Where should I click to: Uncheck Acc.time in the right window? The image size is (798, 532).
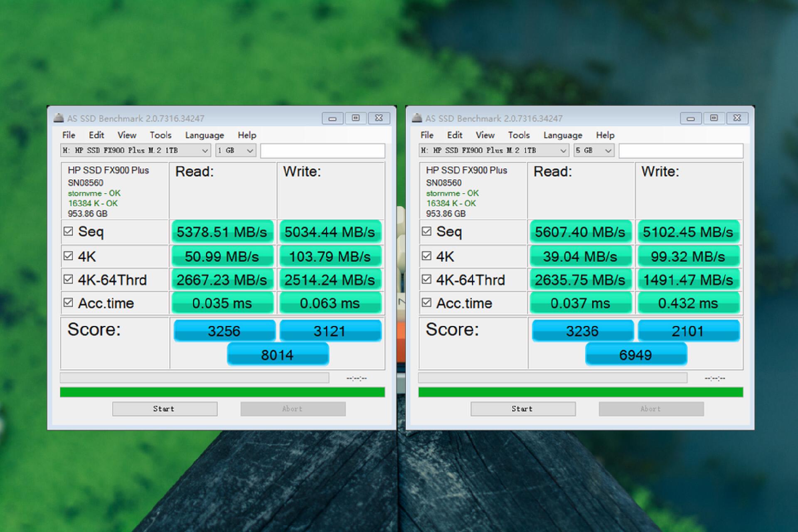point(427,303)
